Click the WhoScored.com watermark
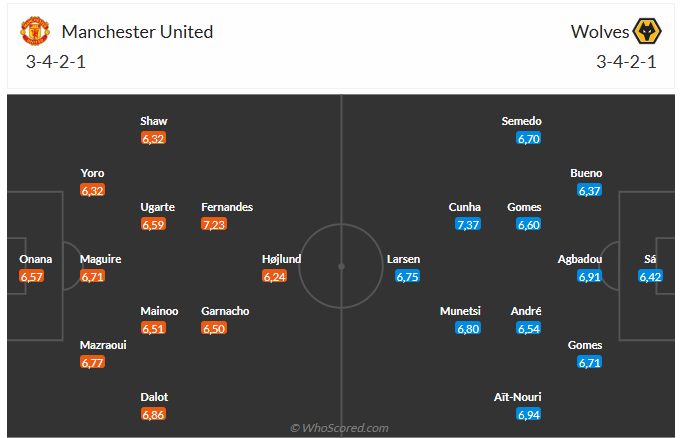The width and height of the screenshot is (682, 438). coord(340,428)
